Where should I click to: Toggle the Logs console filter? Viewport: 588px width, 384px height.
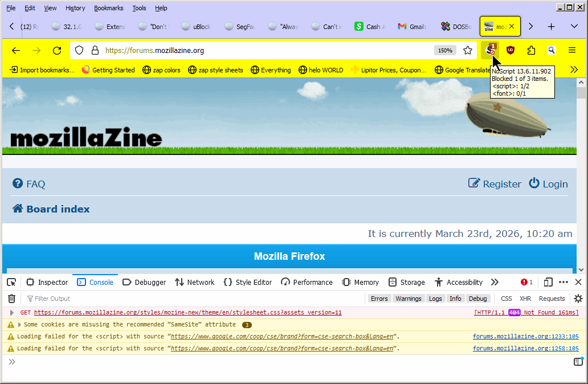point(435,299)
